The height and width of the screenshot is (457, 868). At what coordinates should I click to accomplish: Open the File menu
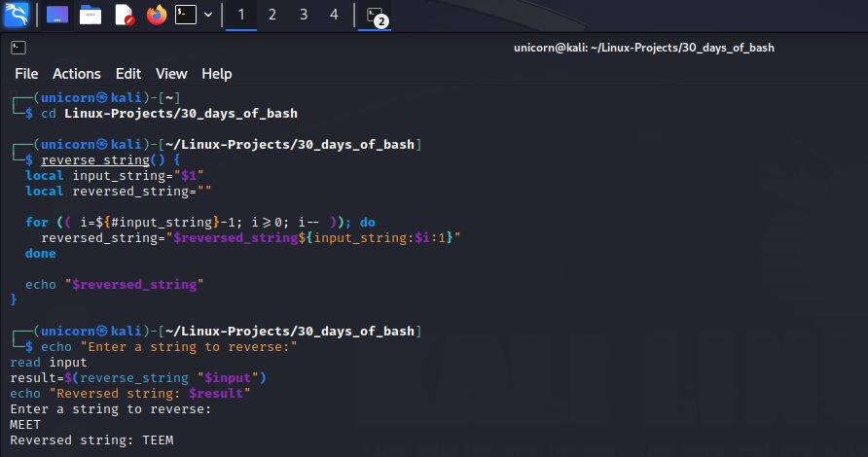(26, 74)
